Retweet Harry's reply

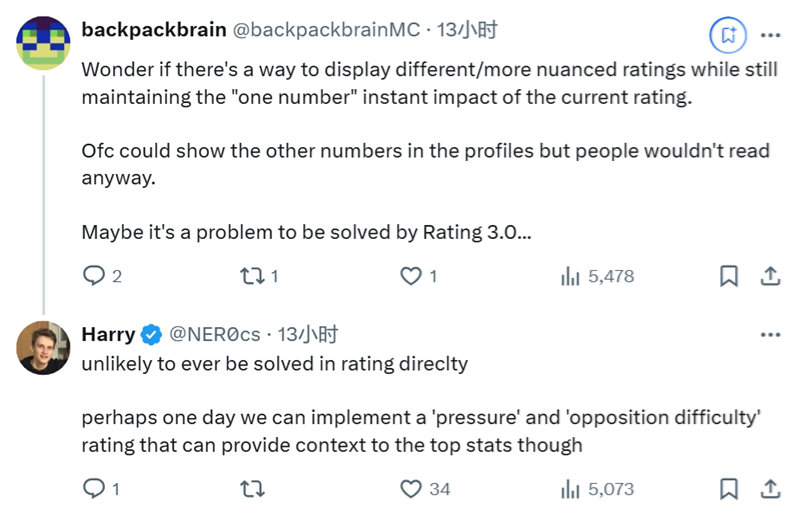(x=254, y=489)
